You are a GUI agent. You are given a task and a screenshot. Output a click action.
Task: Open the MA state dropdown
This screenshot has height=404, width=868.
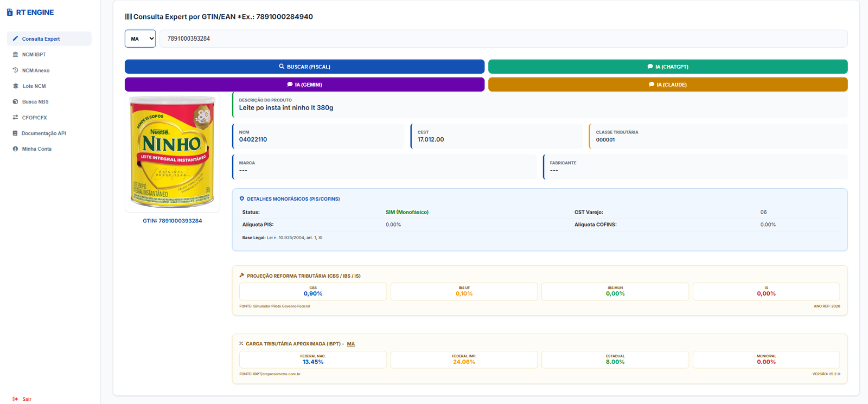[x=140, y=39]
